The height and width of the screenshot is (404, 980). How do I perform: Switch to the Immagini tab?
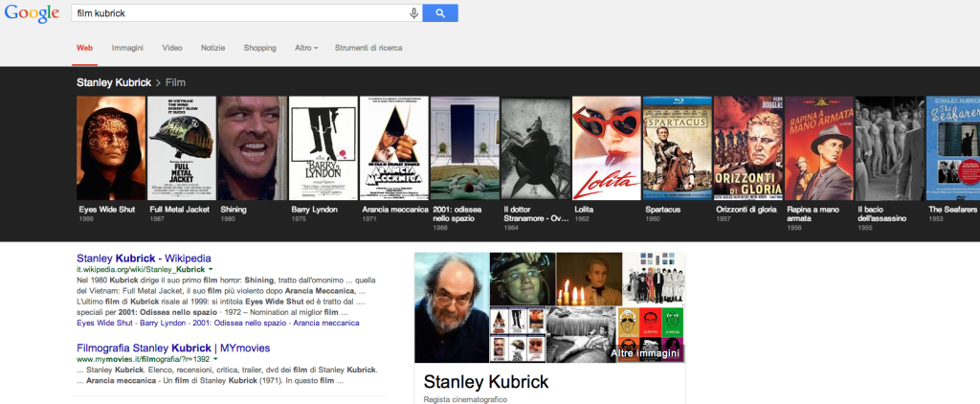point(127,47)
